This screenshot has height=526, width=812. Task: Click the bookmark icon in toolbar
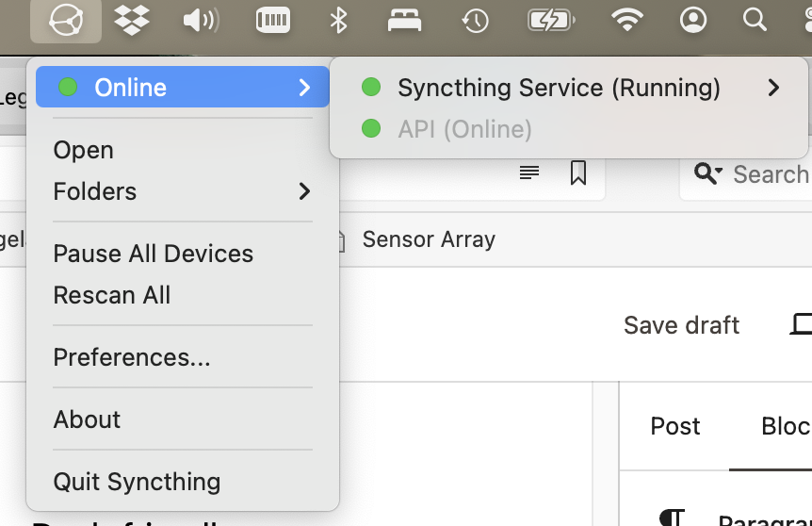click(x=578, y=173)
